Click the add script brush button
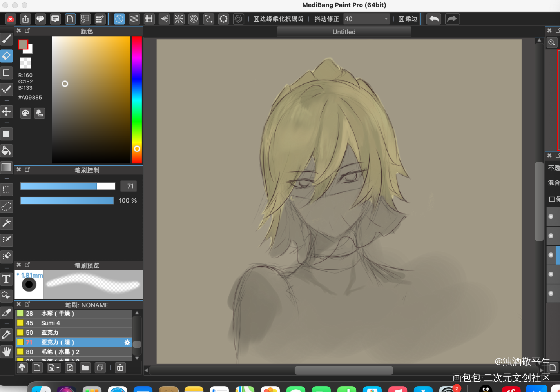The image size is (560, 392). tap(70, 368)
